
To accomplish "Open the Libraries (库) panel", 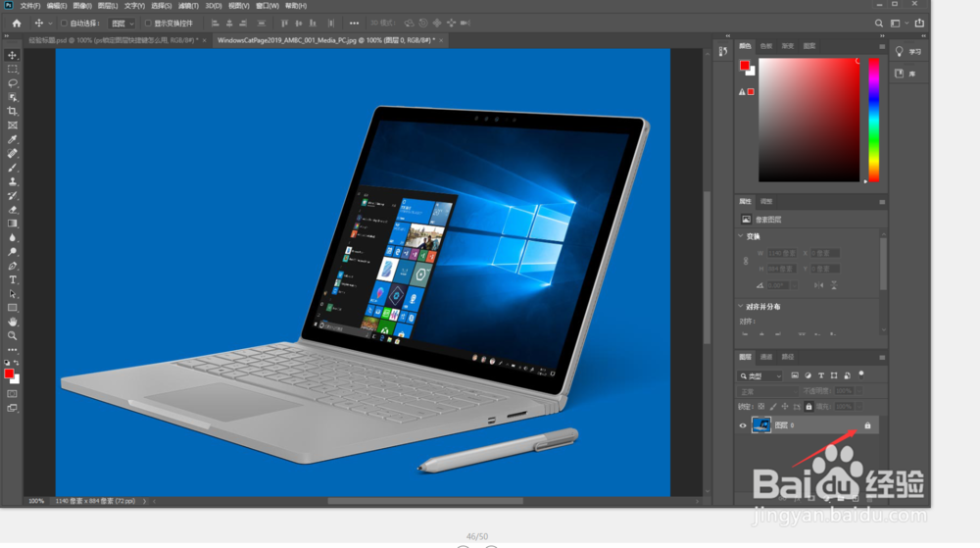I will 905,74.
